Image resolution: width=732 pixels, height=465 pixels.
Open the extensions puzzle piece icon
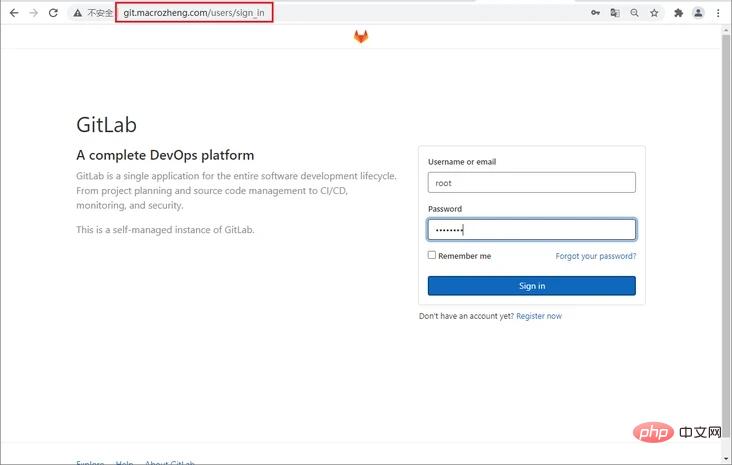pyautogui.click(x=678, y=13)
